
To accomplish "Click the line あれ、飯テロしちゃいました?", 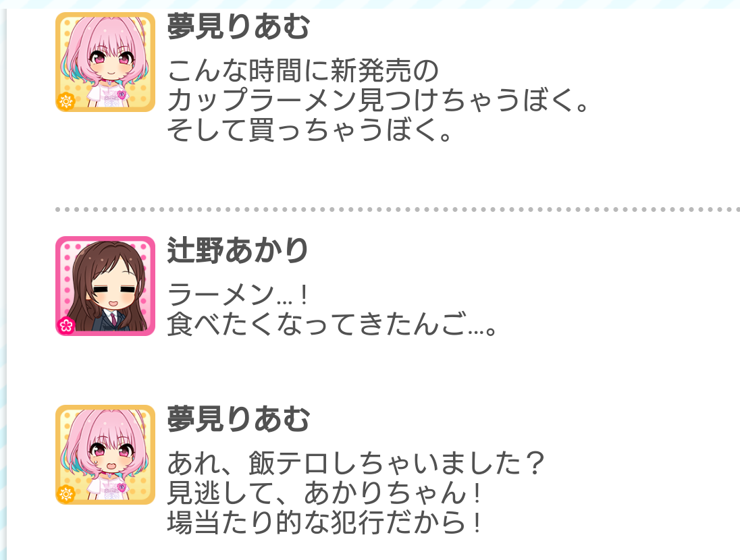I will pos(356,464).
